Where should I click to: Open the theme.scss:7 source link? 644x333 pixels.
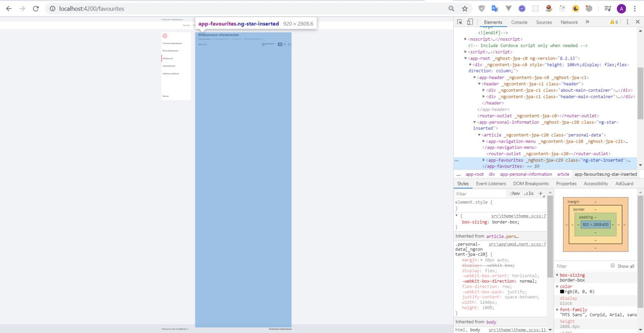(x=519, y=216)
